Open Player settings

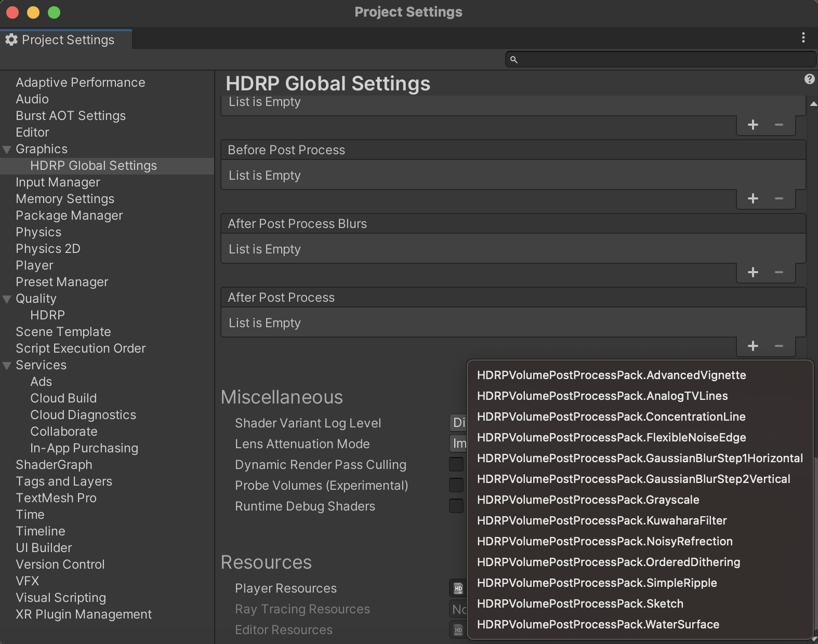(x=34, y=265)
